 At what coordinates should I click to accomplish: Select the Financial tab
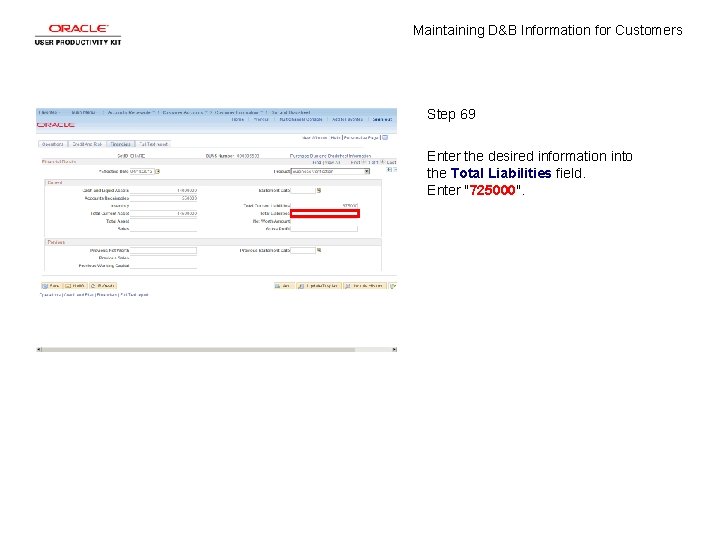pyautogui.click(x=120, y=144)
